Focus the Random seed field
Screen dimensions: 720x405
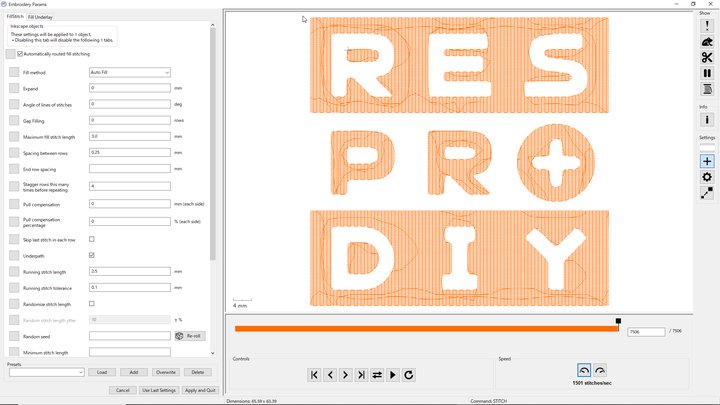click(x=129, y=336)
